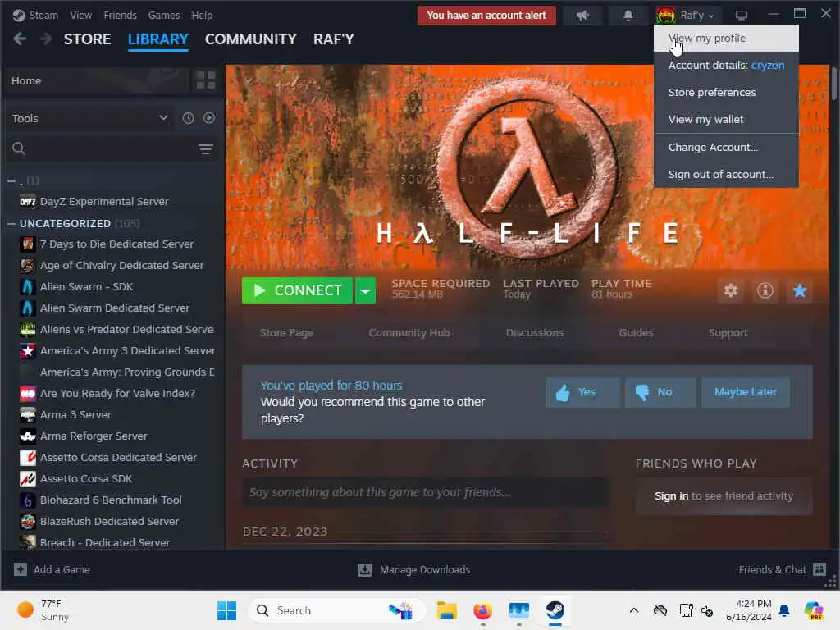Go to the STORE tab

pos(87,39)
